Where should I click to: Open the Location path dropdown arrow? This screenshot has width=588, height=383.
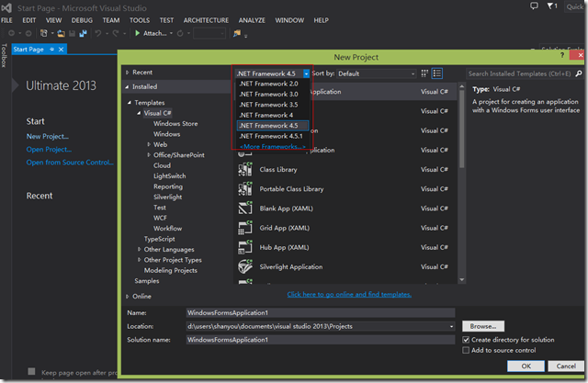(451, 326)
